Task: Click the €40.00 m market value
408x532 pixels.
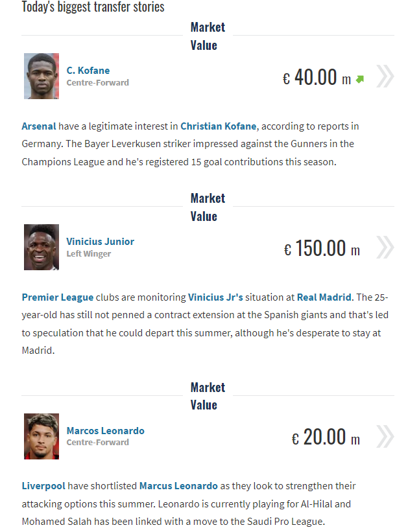Action: [317, 78]
